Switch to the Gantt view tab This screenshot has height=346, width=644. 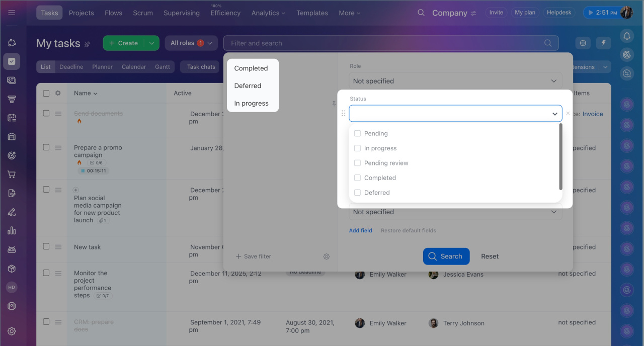[162, 67]
